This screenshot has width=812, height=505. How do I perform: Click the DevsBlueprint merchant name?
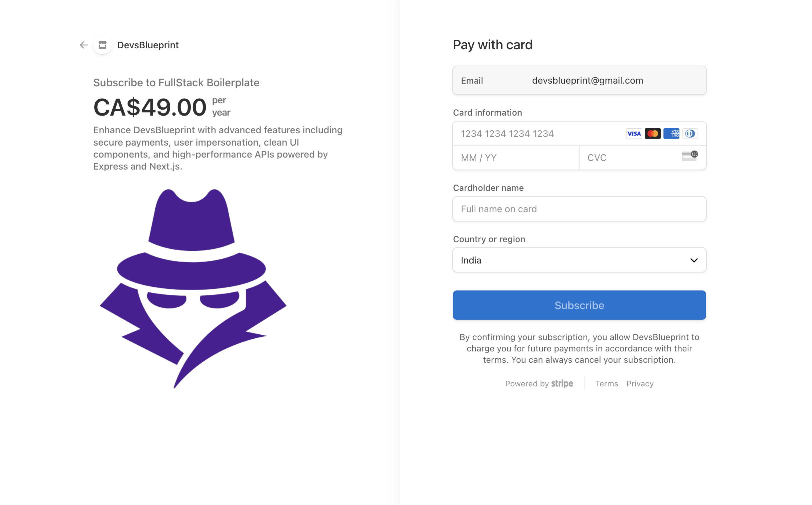pyautogui.click(x=148, y=45)
